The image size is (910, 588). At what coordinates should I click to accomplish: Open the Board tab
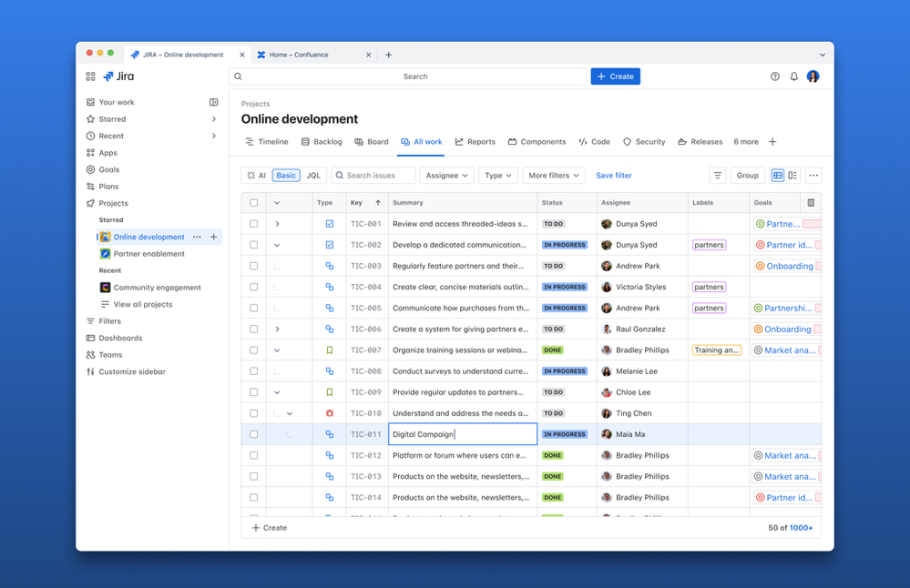tap(372, 141)
